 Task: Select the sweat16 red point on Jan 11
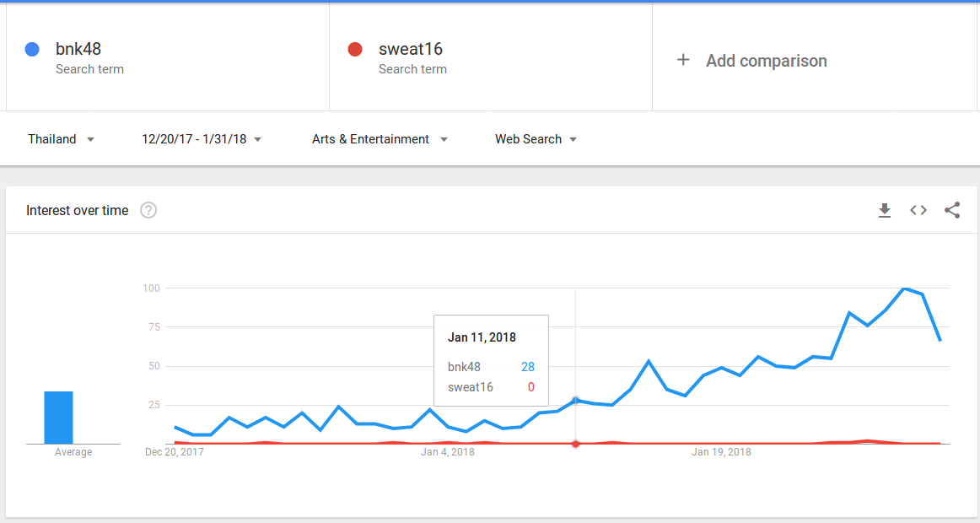point(576,444)
